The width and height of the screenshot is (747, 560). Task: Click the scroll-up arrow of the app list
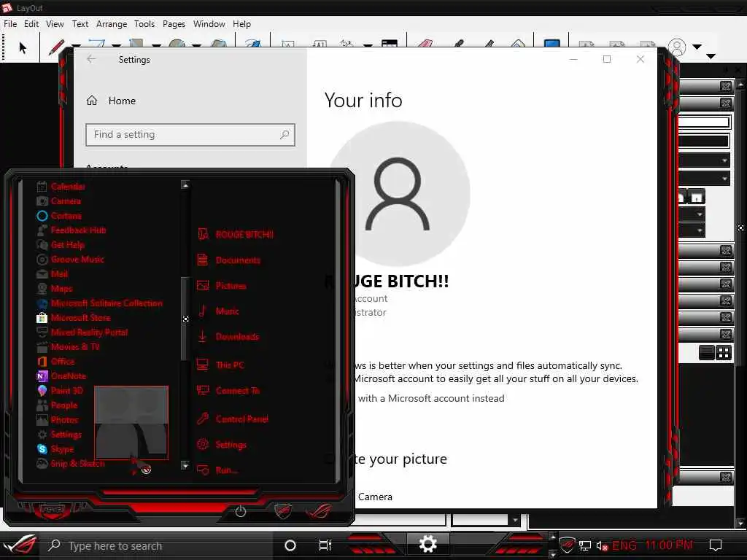[185, 184]
